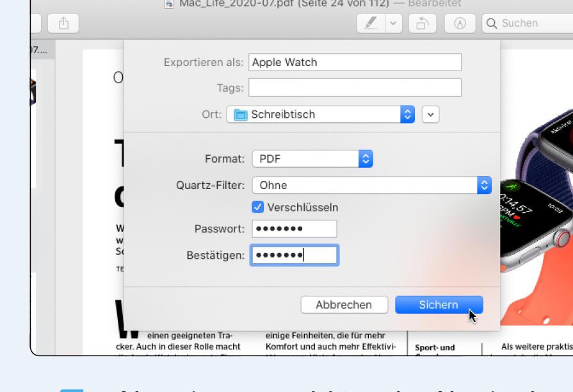The image size is (573, 392).
Task: Click into the Tags field
Action: coord(355,87)
